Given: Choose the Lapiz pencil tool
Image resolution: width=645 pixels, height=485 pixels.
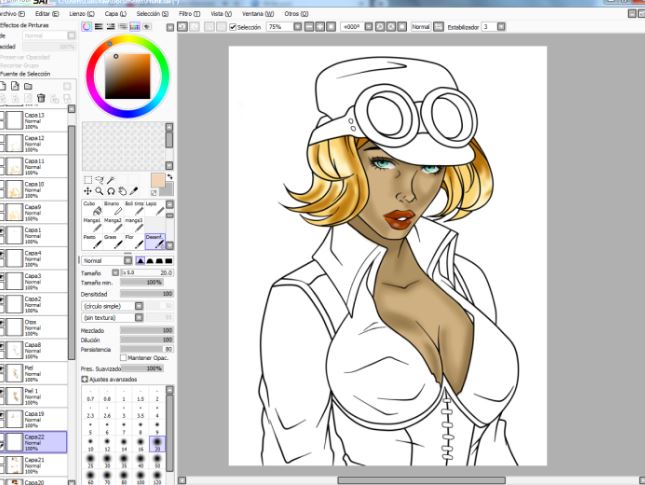Looking at the screenshot, I should pyautogui.click(x=155, y=209).
